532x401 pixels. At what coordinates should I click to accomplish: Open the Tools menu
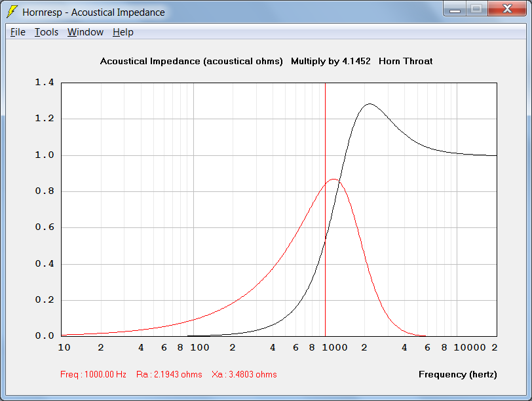pos(47,32)
